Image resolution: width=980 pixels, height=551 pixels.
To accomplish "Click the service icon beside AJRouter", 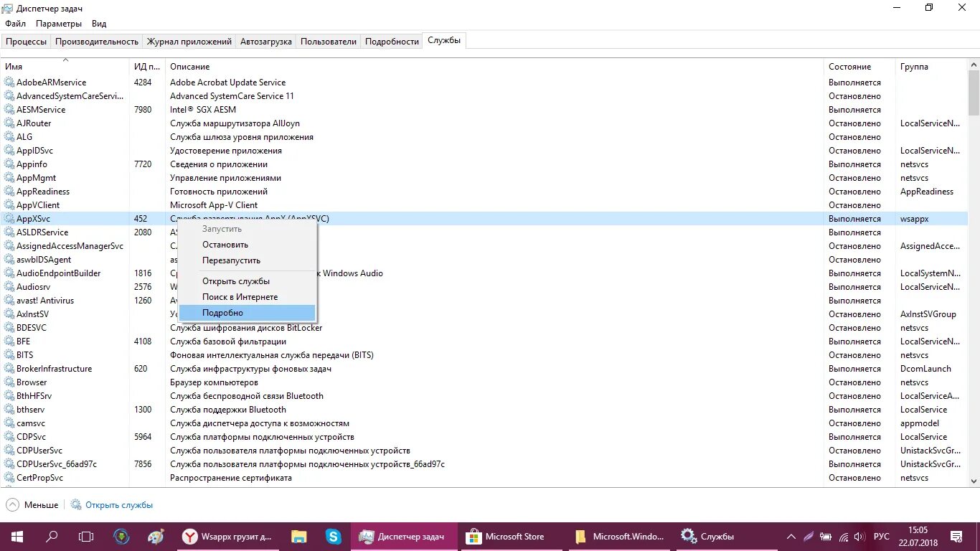I will (x=9, y=123).
